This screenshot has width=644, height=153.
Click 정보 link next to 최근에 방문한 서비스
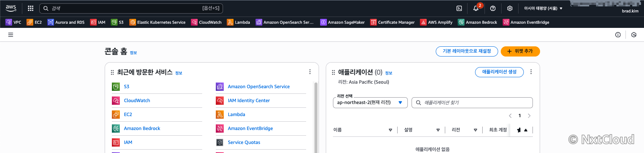[x=179, y=73]
